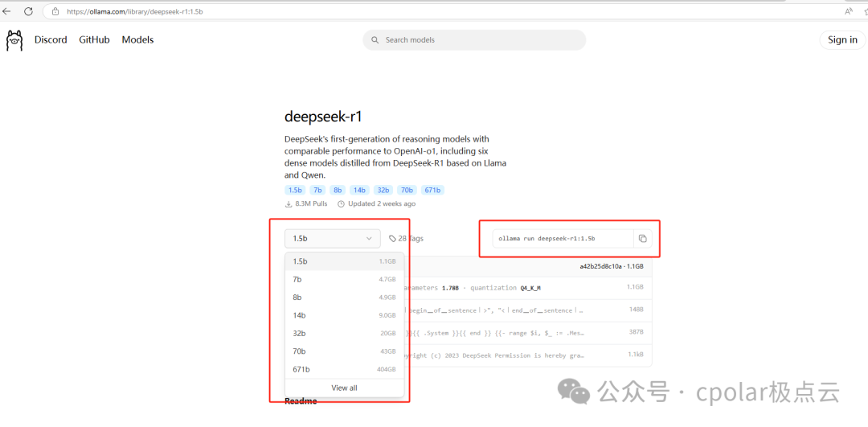
Task: Click the ollama run deepseek-r1:1.5b command text
Action: 547,239
